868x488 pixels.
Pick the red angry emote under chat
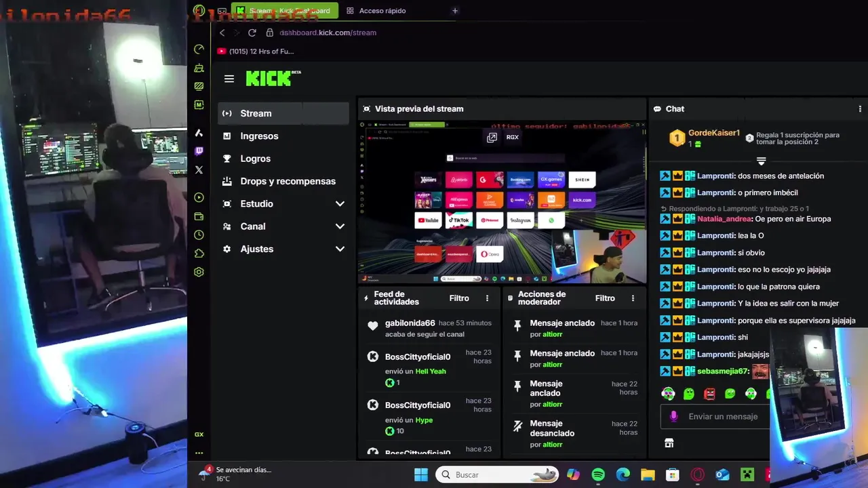click(709, 394)
